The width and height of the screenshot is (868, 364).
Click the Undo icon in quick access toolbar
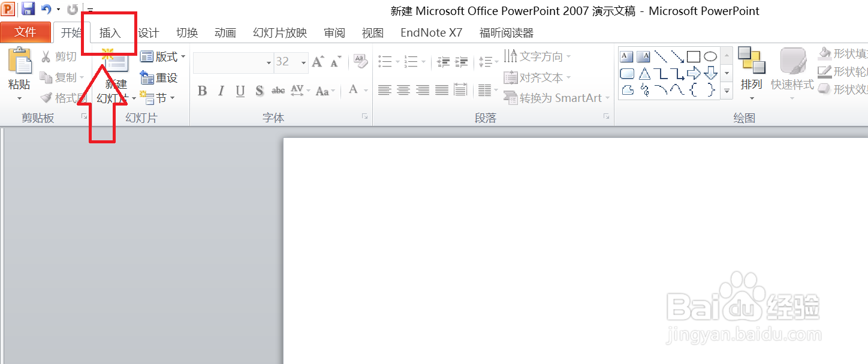(x=46, y=9)
